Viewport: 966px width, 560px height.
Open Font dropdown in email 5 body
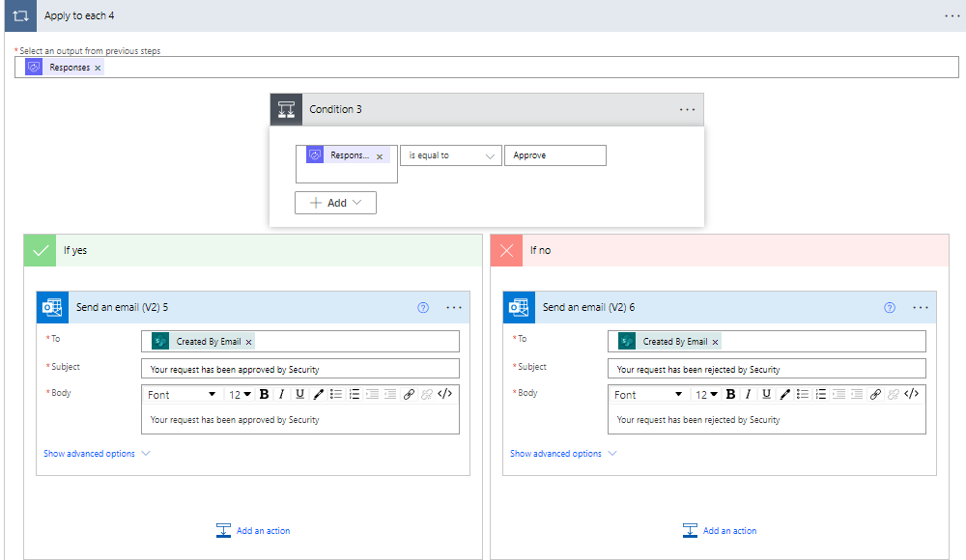(182, 394)
